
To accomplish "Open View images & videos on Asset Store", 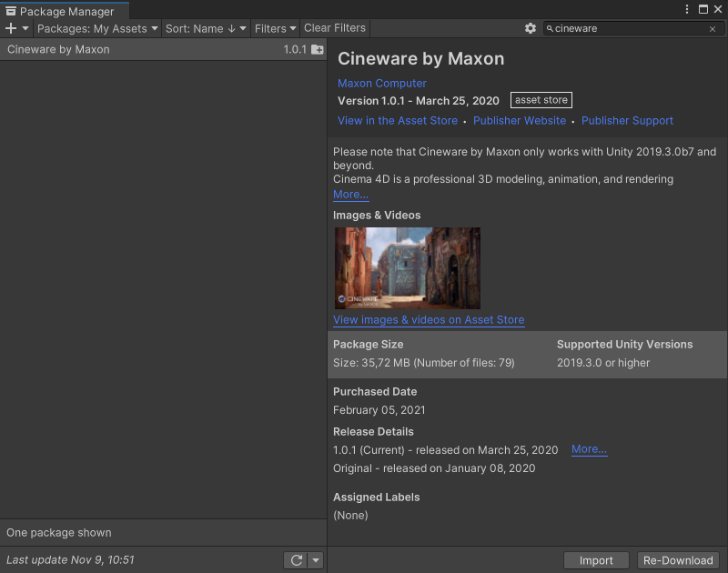I will tap(429, 319).
